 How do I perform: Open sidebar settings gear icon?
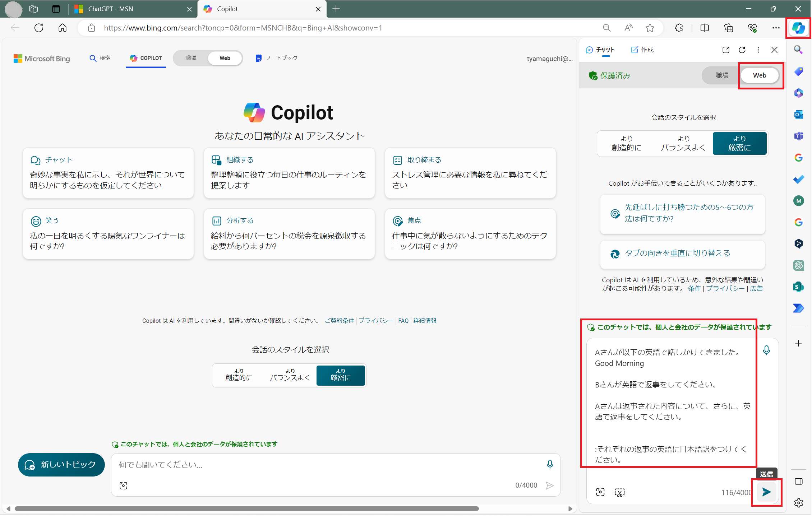click(x=798, y=503)
